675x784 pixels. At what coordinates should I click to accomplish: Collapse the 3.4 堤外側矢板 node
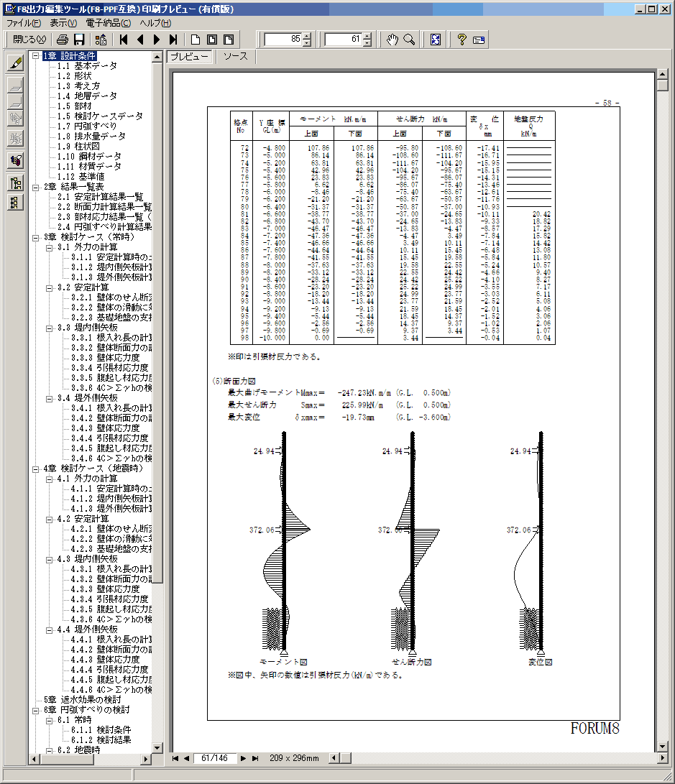(50, 399)
